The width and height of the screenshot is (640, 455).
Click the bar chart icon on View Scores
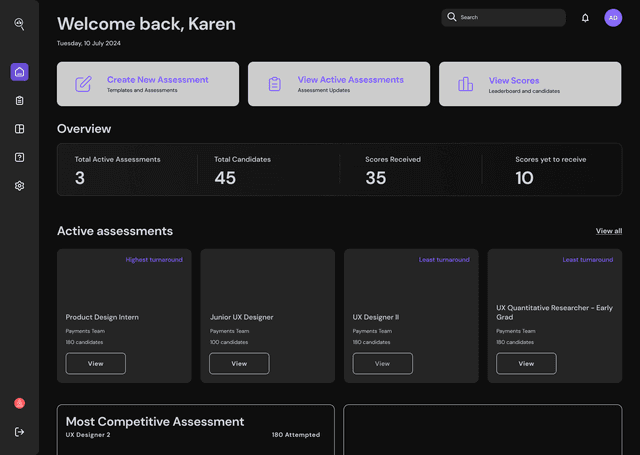[465, 84]
